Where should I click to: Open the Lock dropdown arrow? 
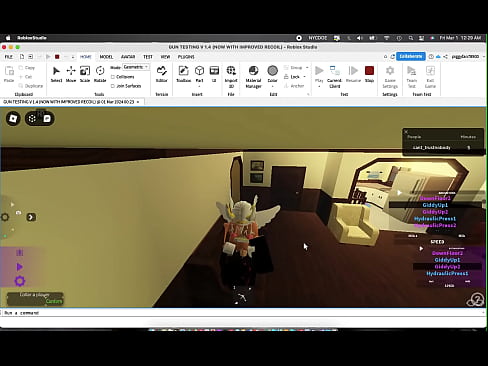304,77
